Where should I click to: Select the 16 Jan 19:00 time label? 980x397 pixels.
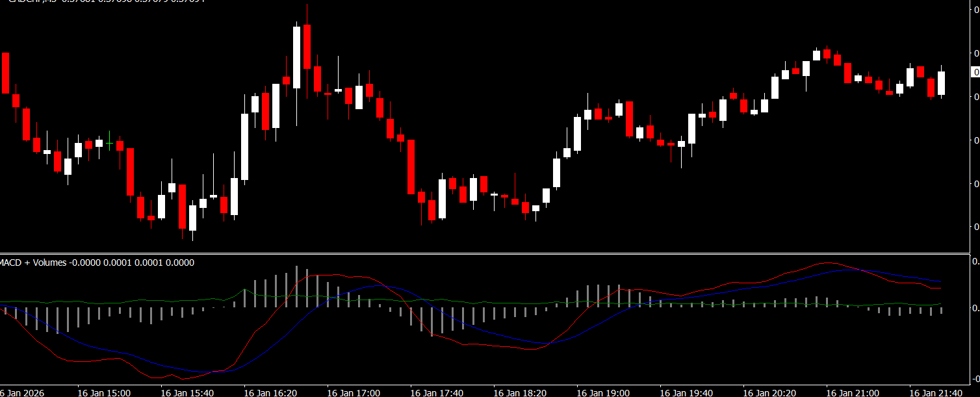(x=603, y=392)
